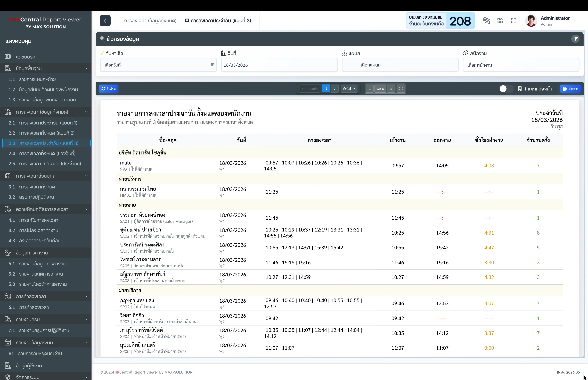Open the apps grid icon

click(500, 20)
